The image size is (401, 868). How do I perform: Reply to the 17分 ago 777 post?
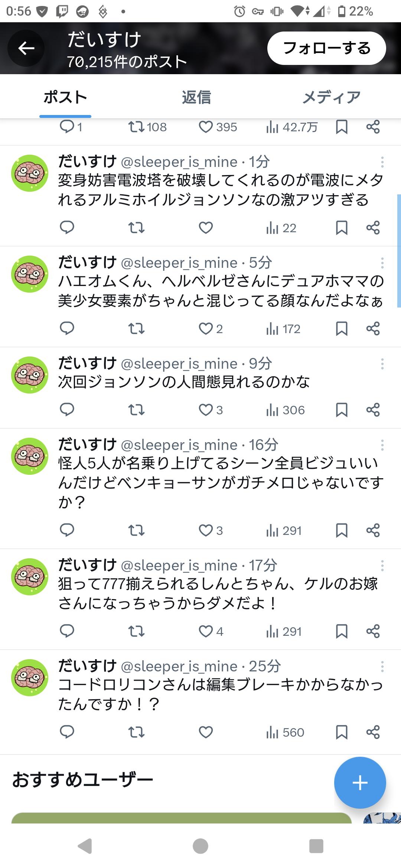click(67, 631)
